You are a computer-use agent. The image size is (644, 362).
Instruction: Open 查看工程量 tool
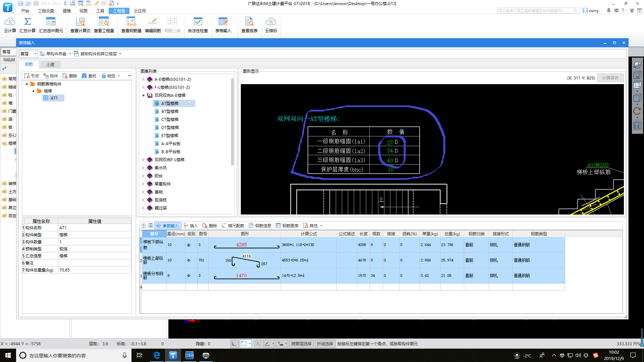click(104, 25)
